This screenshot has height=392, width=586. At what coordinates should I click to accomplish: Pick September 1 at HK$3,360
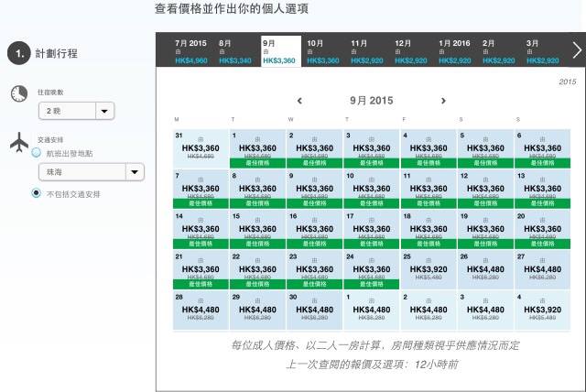pyautogui.click(x=257, y=148)
